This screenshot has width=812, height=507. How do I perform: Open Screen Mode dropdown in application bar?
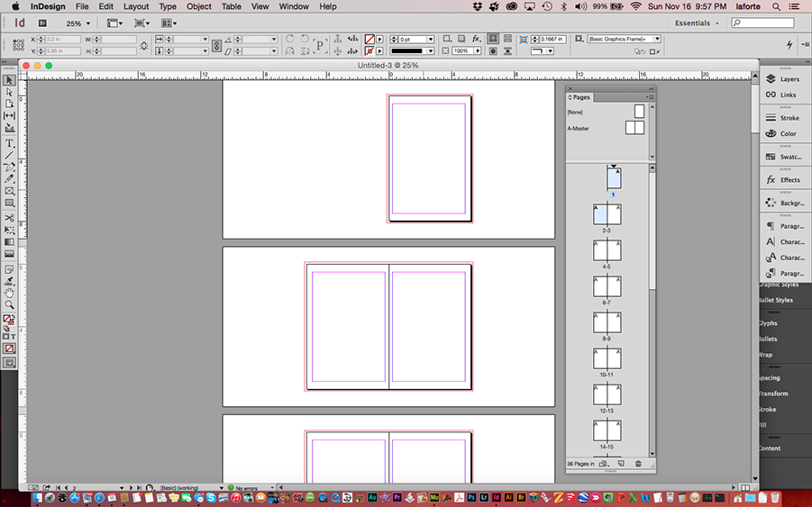pyautogui.click(x=141, y=23)
